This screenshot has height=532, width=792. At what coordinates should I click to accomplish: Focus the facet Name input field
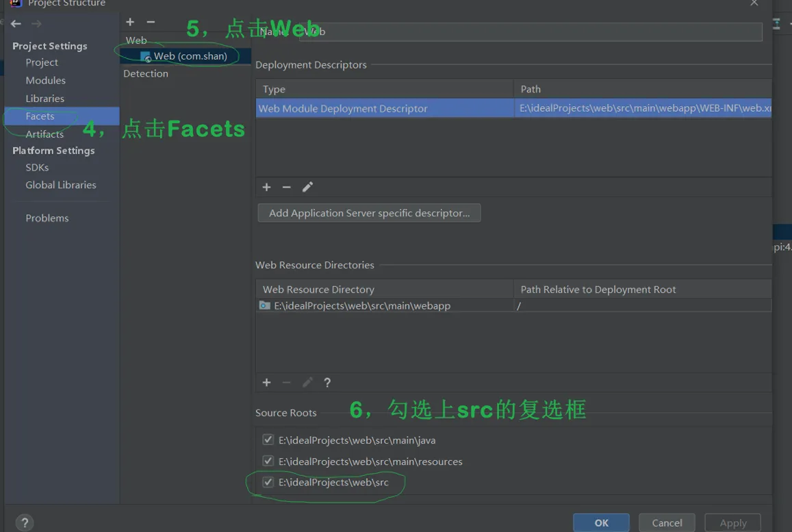(x=531, y=31)
